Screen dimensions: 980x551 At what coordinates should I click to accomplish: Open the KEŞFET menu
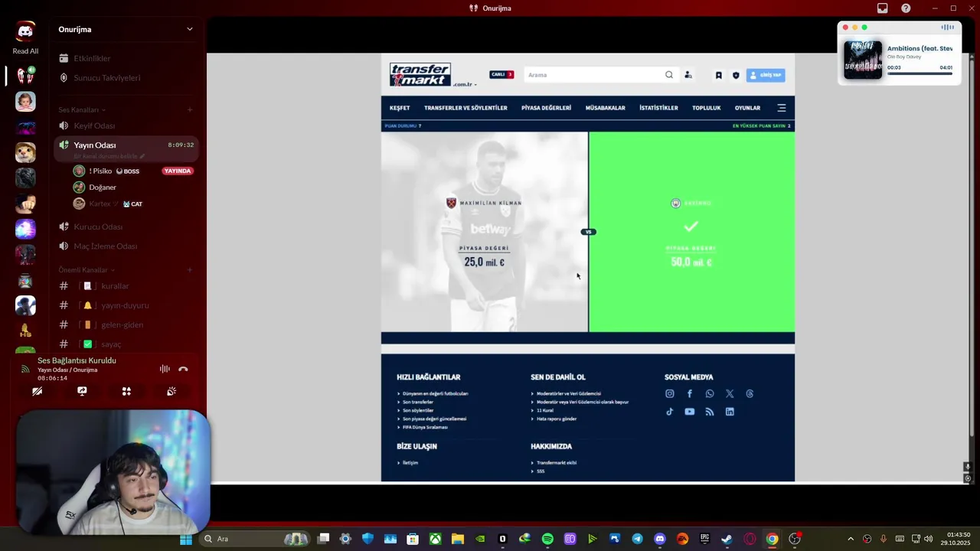(400, 108)
